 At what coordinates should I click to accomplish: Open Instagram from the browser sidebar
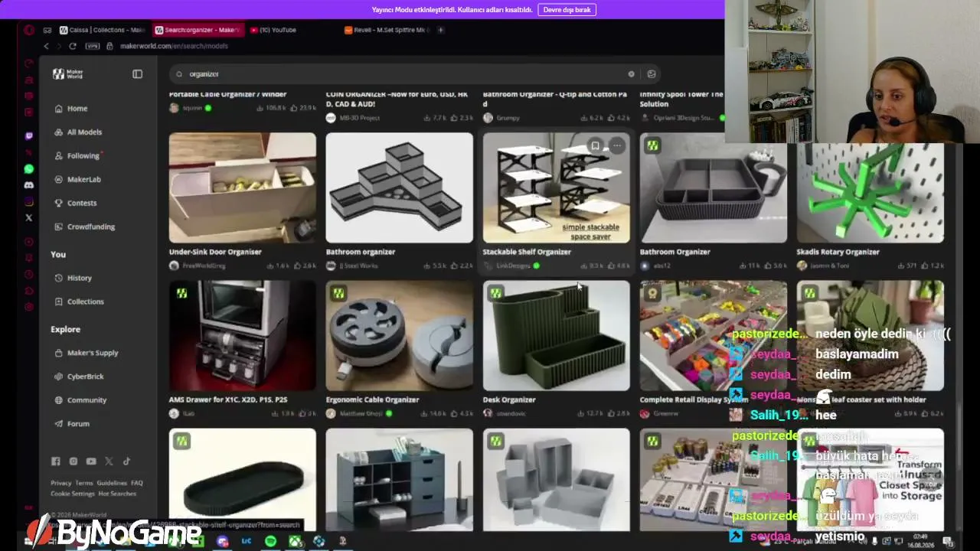tap(29, 202)
